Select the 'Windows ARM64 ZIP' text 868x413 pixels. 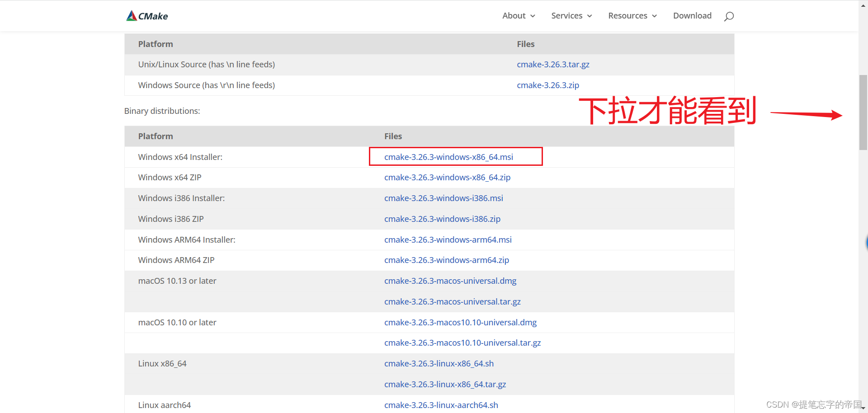point(176,260)
